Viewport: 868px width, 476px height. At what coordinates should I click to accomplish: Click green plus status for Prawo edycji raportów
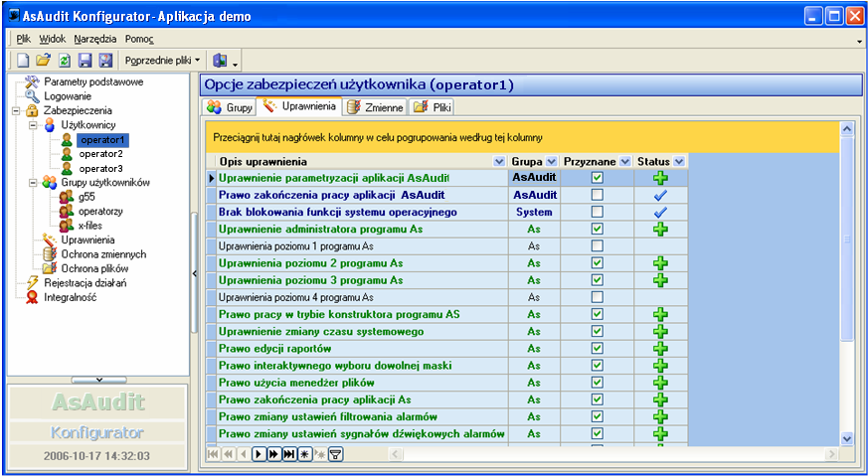click(x=660, y=349)
